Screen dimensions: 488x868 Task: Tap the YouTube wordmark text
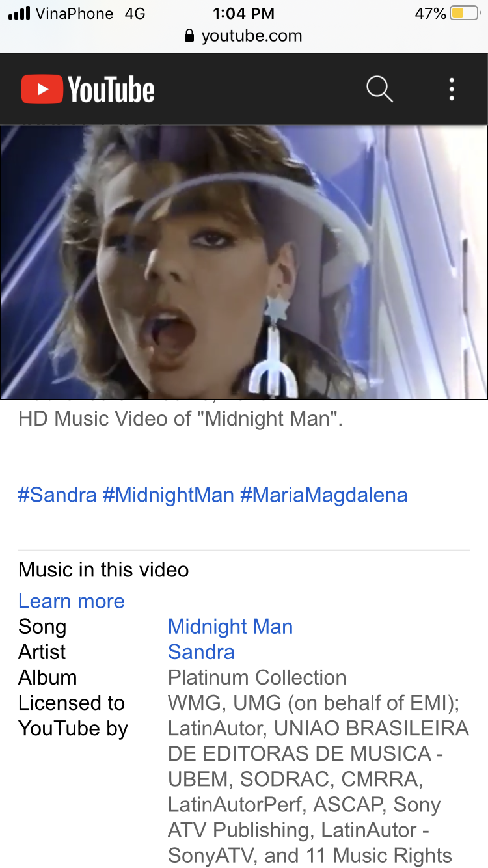111,89
